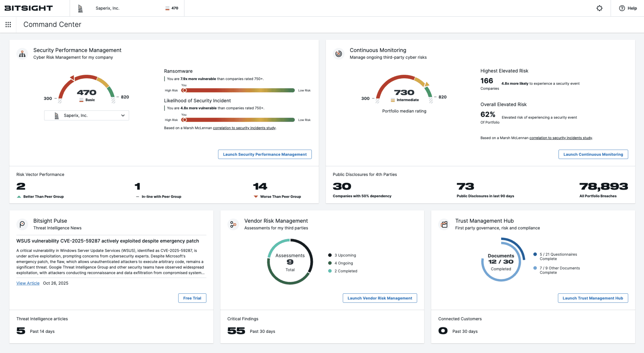Launch Security Performance Management

pyautogui.click(x=265, y=154)
